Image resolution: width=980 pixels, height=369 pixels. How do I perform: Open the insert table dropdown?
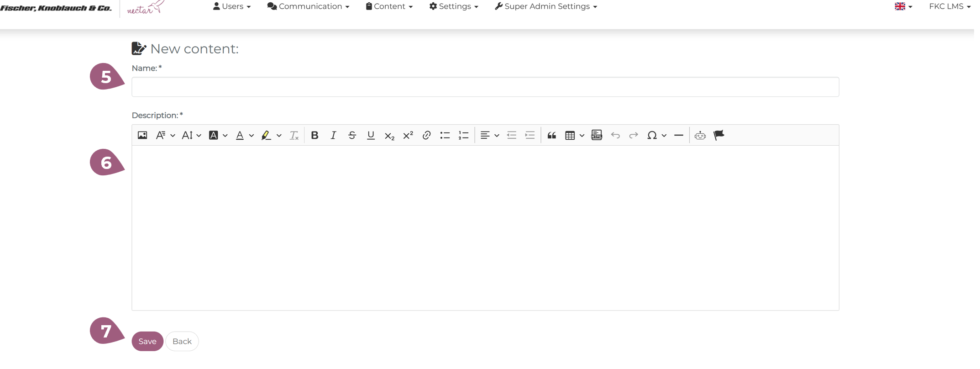tap(574, 135)
